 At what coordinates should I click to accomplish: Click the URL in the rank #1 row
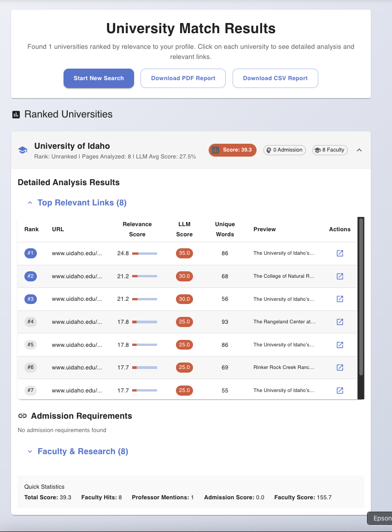(x=77, y=253)
